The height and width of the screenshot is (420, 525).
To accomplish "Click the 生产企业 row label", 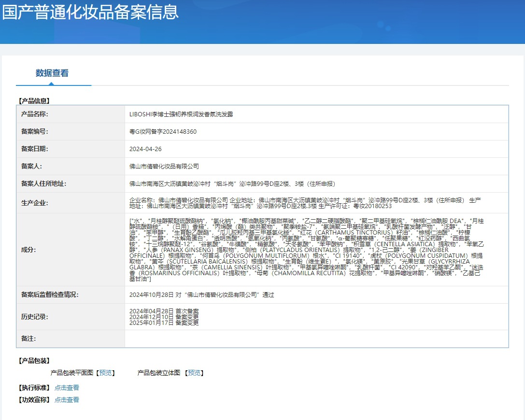I will tap(34, 203).
